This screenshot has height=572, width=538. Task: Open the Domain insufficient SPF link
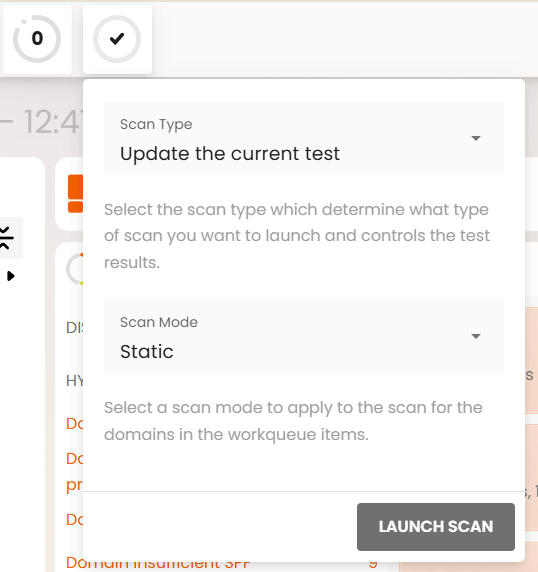point(158,564)
